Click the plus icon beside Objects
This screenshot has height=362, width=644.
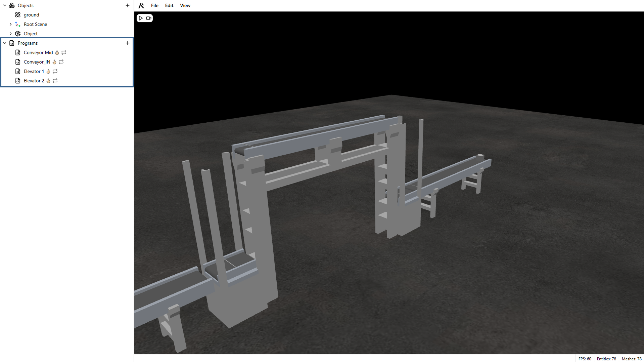pyautogui.click(x=128, y=5)
